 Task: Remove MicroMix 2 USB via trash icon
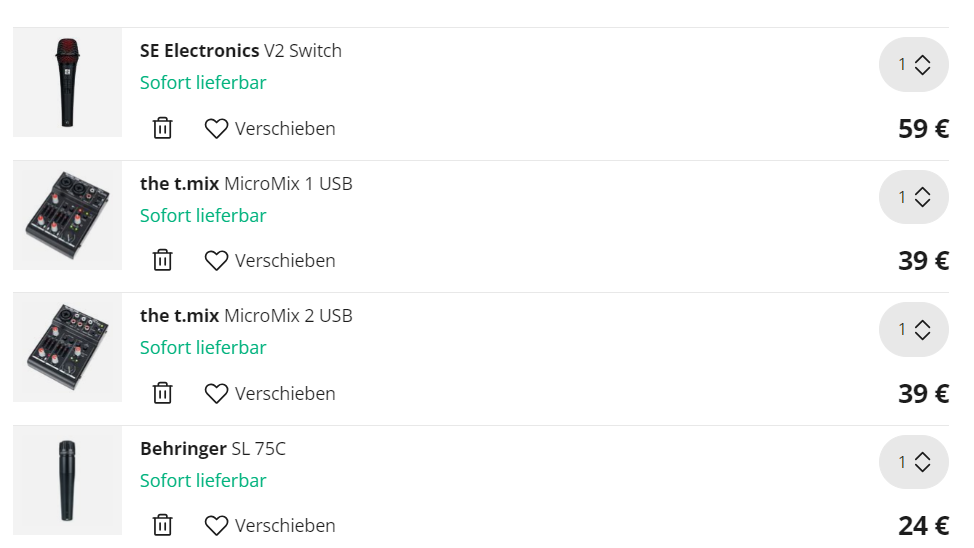(163, 393)
